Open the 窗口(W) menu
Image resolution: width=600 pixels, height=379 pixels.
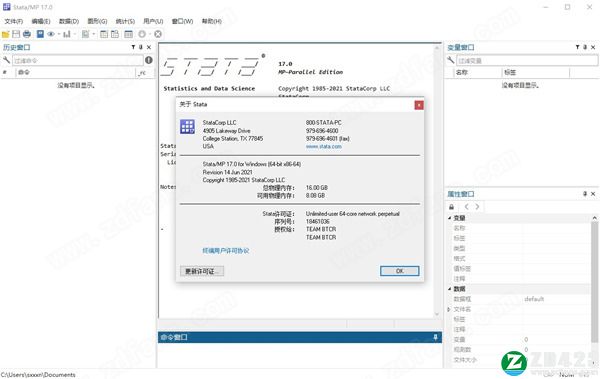pyautogui.click(x=182, y=21)
